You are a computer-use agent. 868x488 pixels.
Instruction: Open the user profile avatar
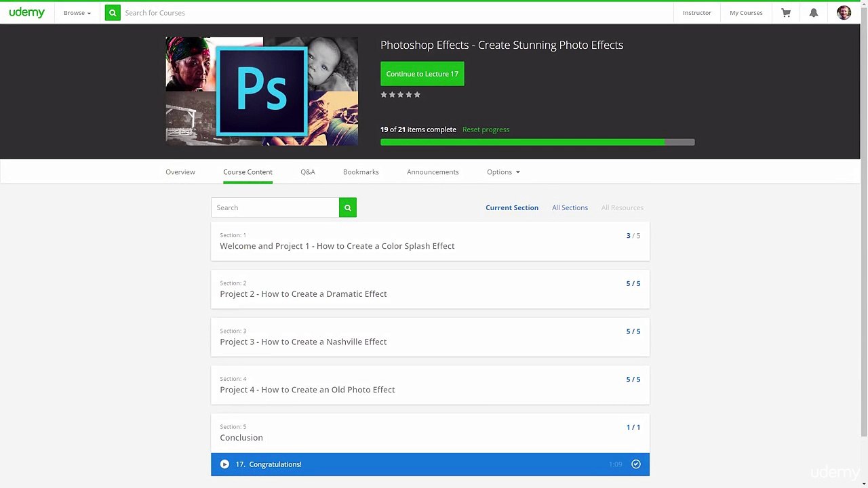coord(844,13)
